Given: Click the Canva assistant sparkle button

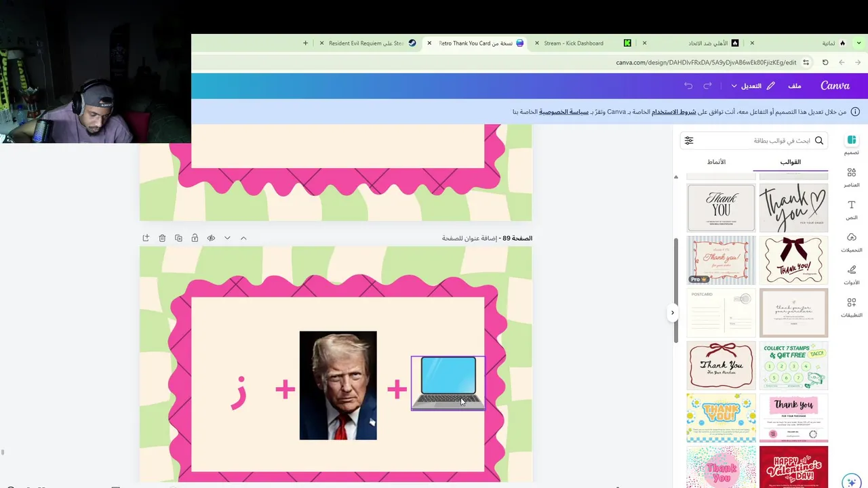Looking at the screenshot, I should [852, 481].
